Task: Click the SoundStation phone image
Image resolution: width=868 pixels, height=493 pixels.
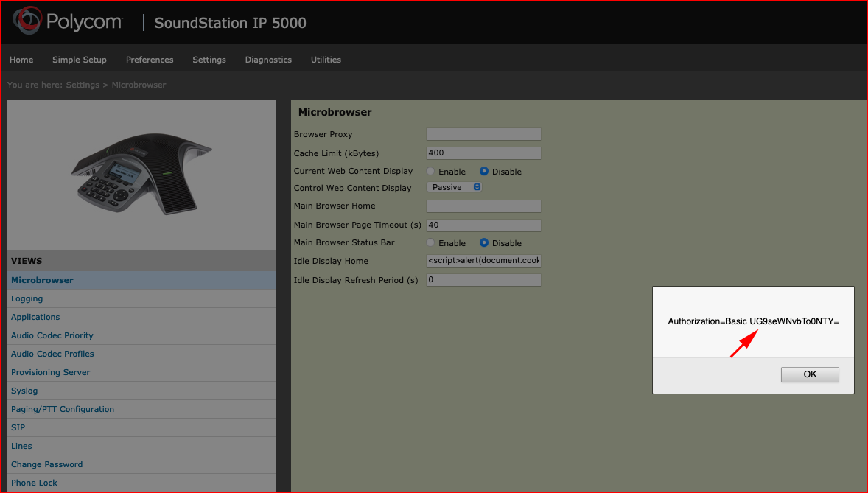Action: [x=141, y=173]
